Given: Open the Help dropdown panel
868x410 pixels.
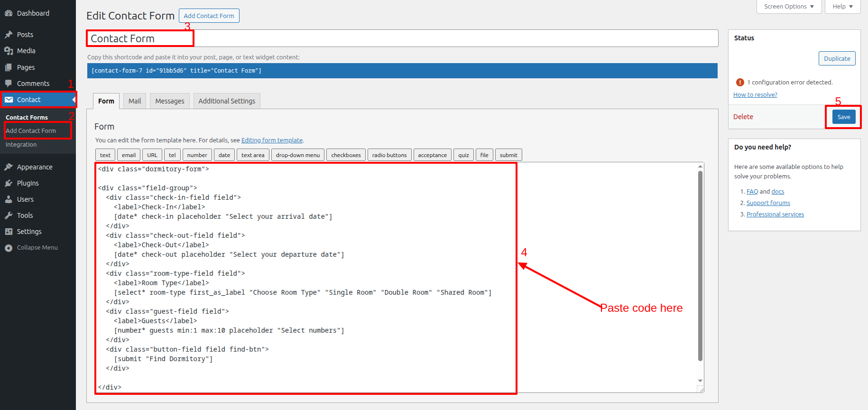Looking at the screenshot, I should (842, 7).
